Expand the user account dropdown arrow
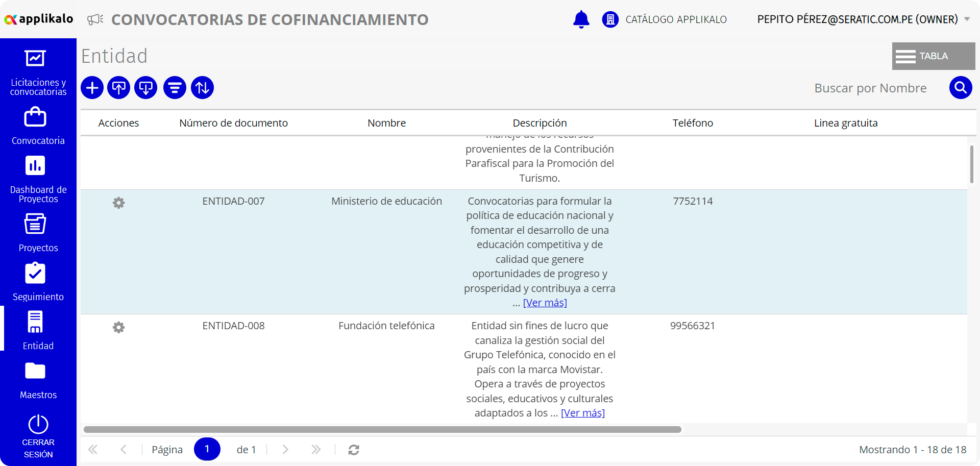Image resolution: width=980 pixels, height=466 pixels. point(967,19)
